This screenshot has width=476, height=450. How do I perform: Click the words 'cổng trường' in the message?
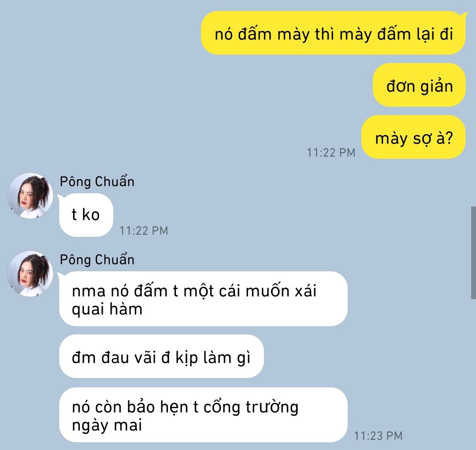click(251, 407)
